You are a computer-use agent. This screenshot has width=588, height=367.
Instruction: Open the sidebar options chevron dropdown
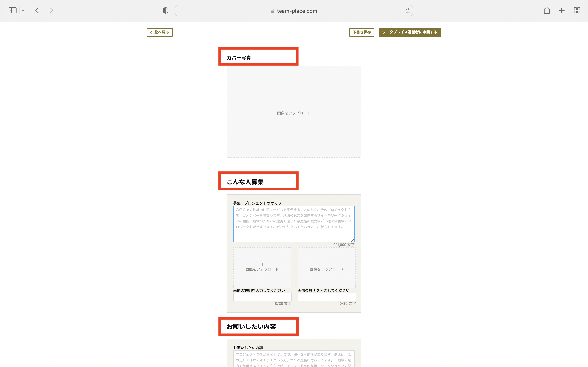click(x=23, y=10)
